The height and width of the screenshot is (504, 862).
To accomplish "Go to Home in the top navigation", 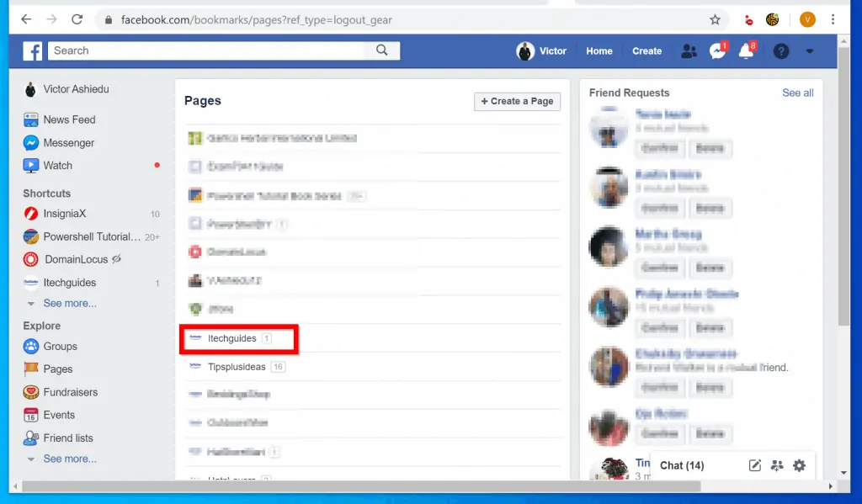I will coord(599,50).
